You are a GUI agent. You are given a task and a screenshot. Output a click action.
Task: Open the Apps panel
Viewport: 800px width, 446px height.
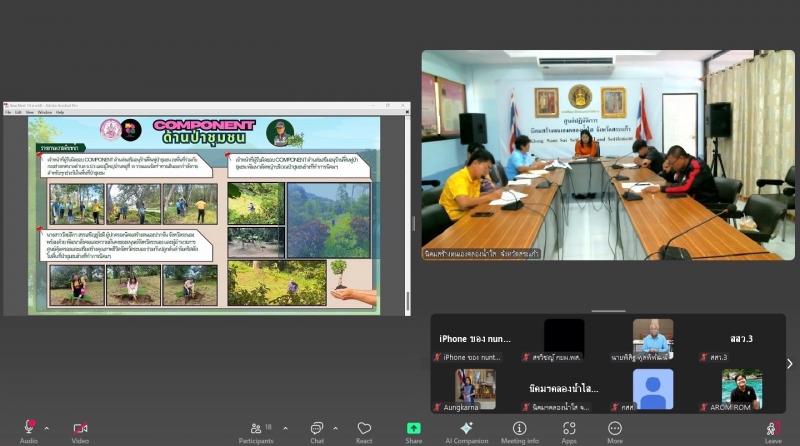click(x=569, y=432)
